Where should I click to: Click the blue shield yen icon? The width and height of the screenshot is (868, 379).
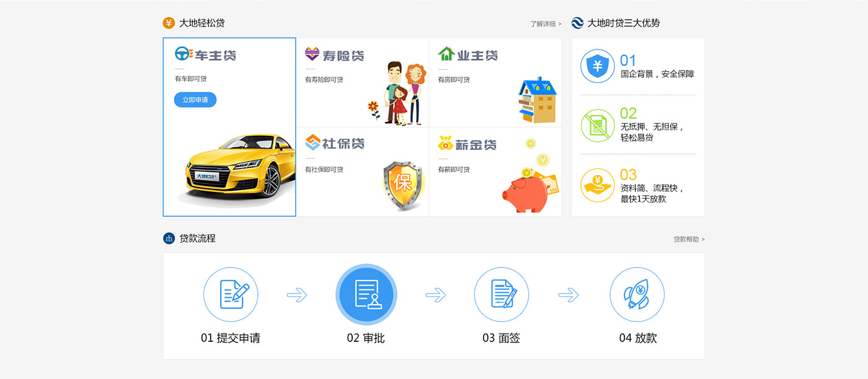pyautogui.click(x=597, y=66)
